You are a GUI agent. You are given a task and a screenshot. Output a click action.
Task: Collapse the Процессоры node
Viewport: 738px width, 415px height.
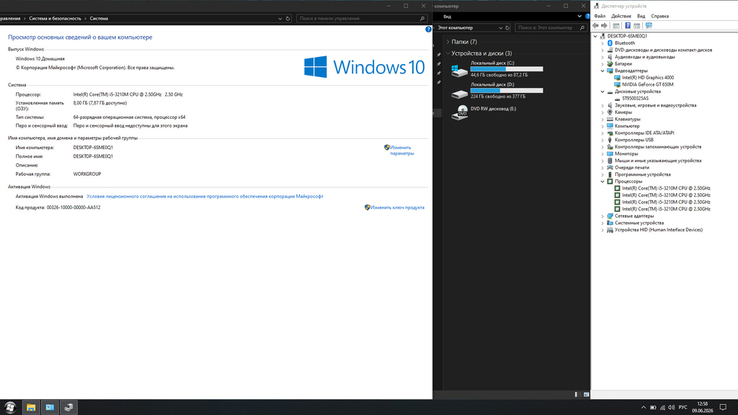coord(602,181)
